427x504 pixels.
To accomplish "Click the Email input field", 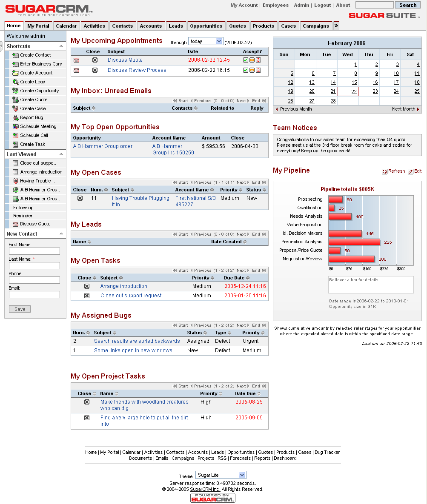I will point(34,295).
